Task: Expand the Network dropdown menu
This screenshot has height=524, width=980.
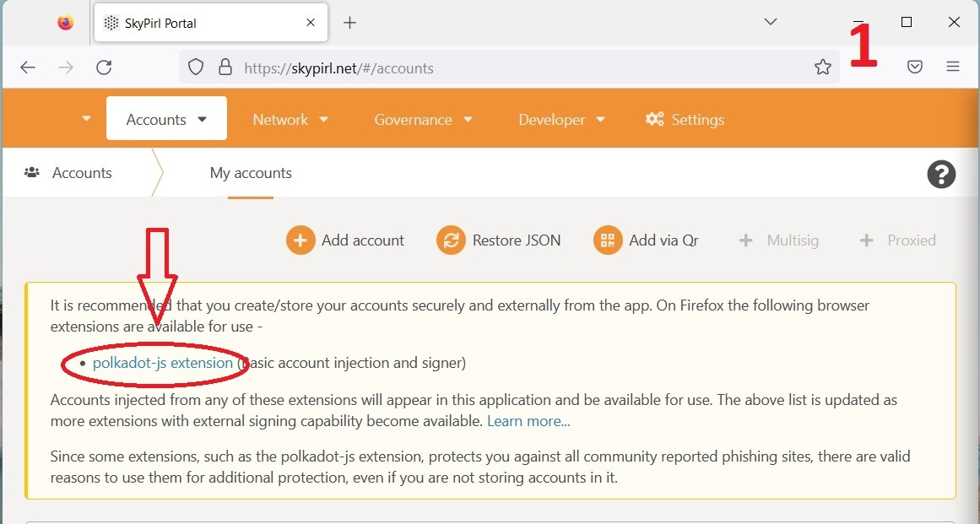Action: pos(290,119)
